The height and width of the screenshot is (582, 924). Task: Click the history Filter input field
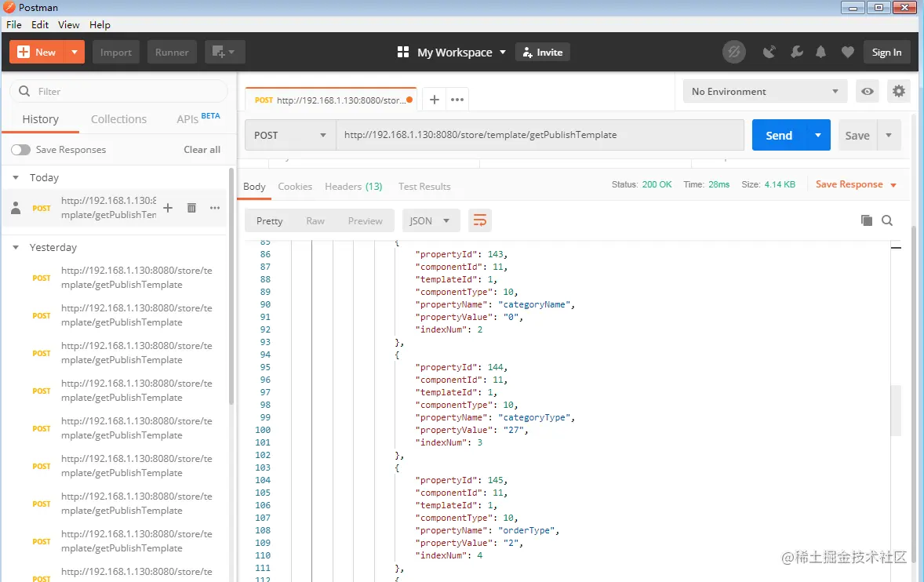118,91
